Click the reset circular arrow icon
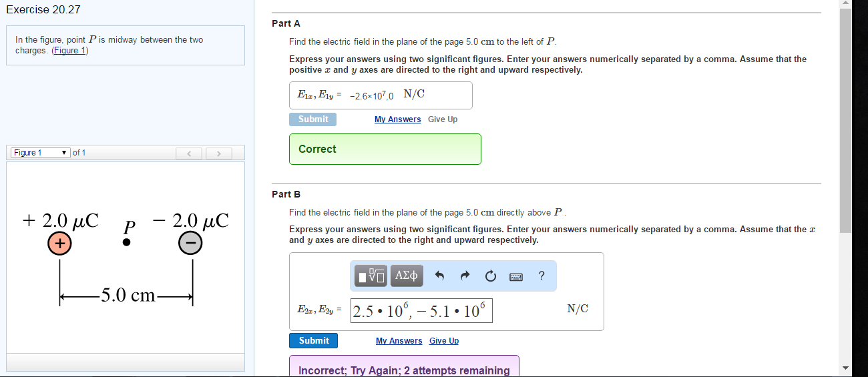The width and height of the screenshot is (868, 377). coord(491,276)
